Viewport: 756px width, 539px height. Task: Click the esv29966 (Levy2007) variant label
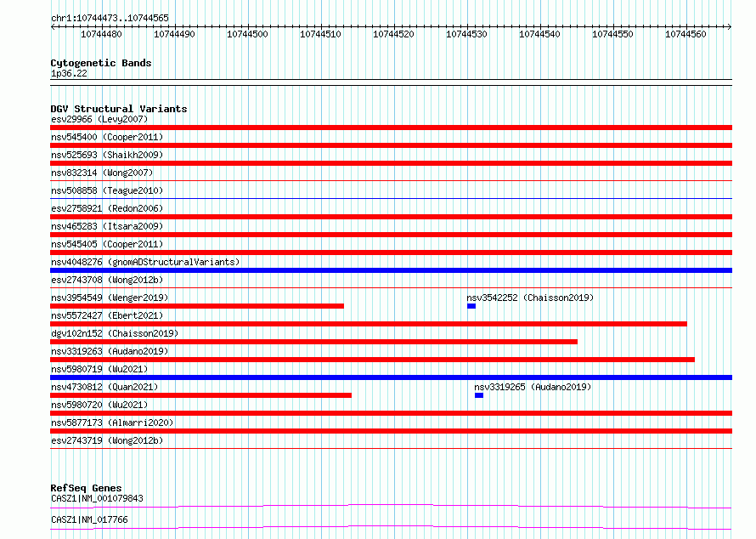tap(99, 119)
